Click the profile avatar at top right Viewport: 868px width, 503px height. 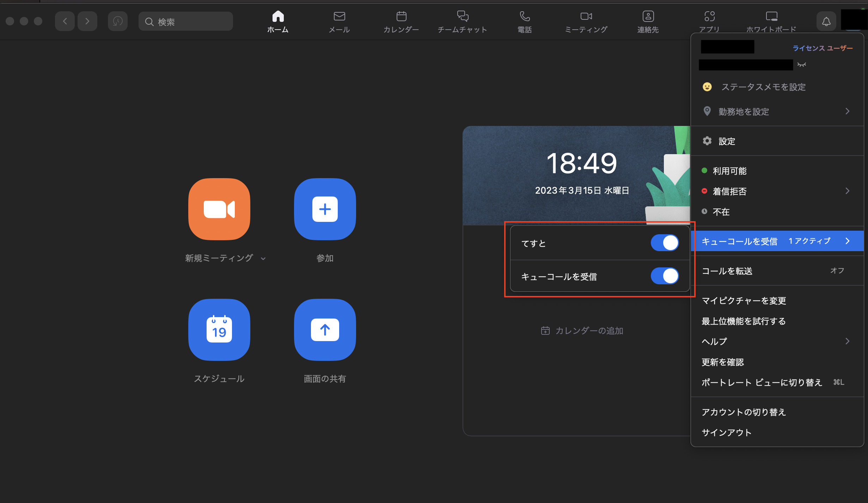(x=854, y=20)
